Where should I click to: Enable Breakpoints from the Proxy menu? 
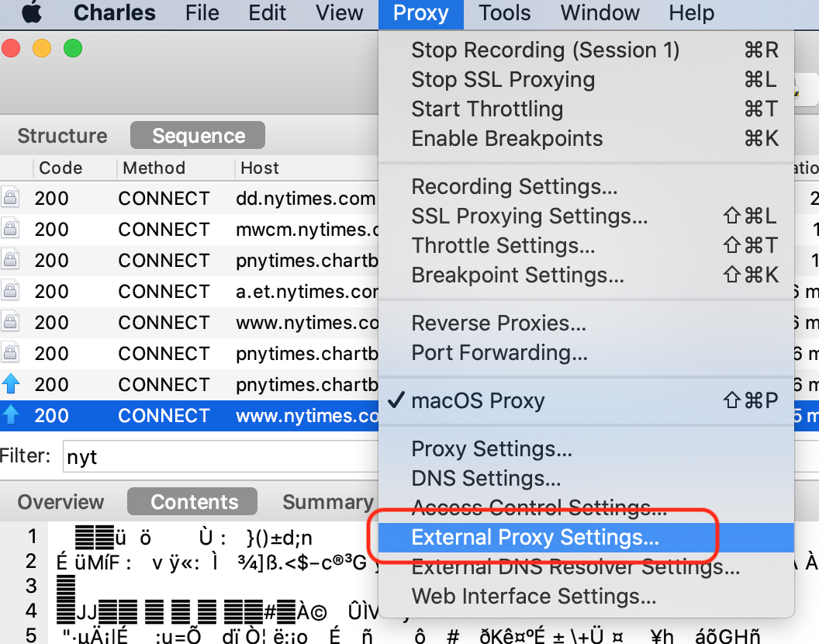point(506,139)
